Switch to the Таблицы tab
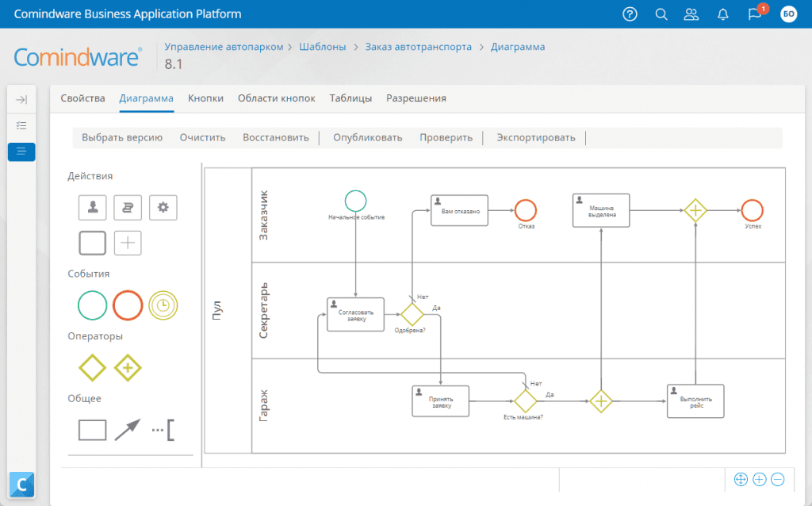This screenshot has width=812, height=506. click(x=350, y=98)
